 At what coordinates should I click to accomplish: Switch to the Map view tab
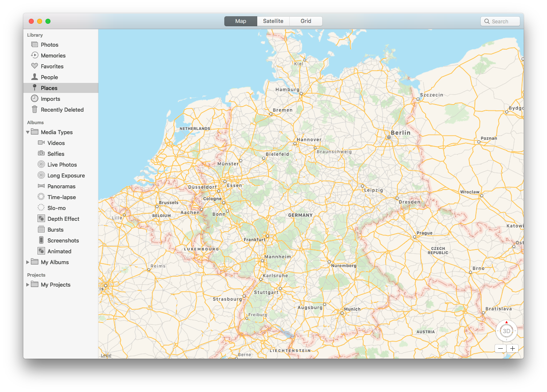241,21
